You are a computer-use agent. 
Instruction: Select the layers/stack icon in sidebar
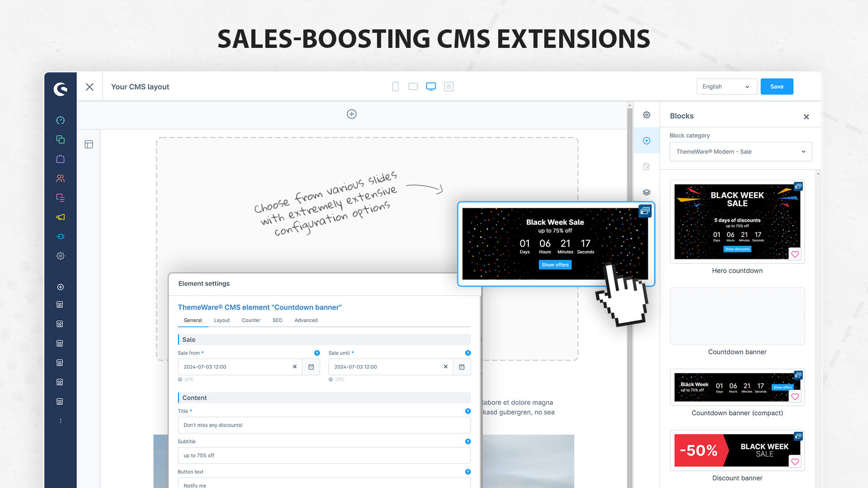[x=647, y=192]
